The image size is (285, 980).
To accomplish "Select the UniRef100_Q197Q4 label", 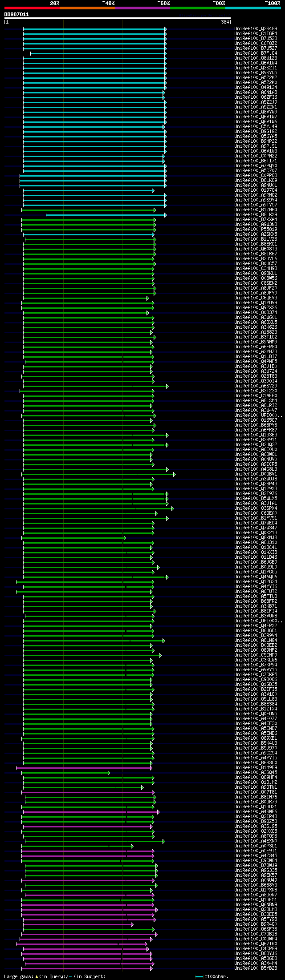I will [256, 190].
